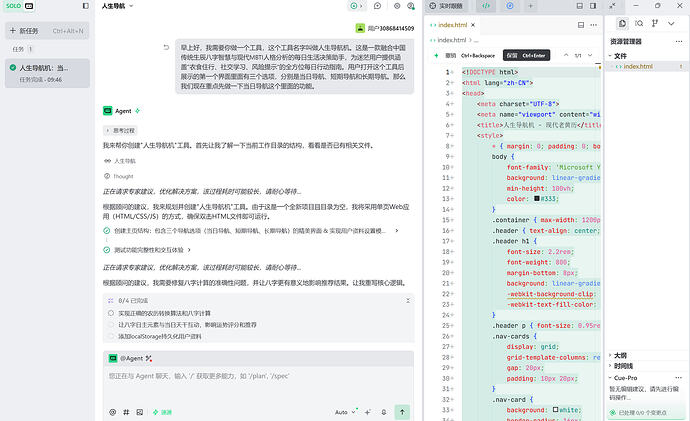Click the 人生导航 folder link in chat
Image resolution: width=690 pixels, height=421 pixels.
[120, 161]
